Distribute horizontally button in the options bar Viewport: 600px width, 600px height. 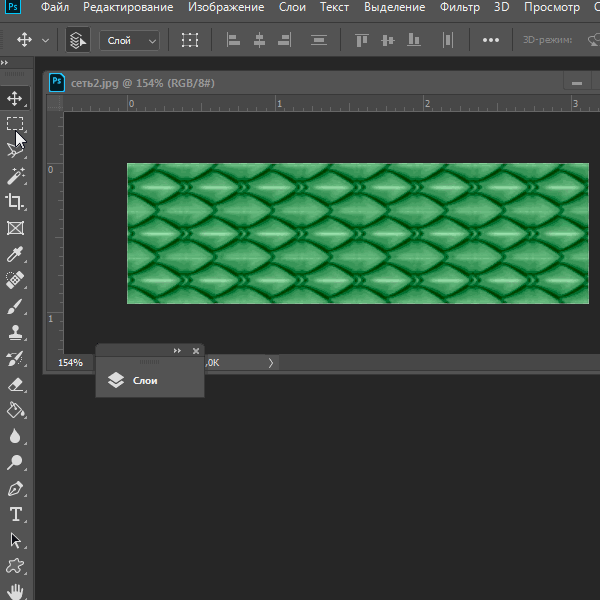[448, 40]
